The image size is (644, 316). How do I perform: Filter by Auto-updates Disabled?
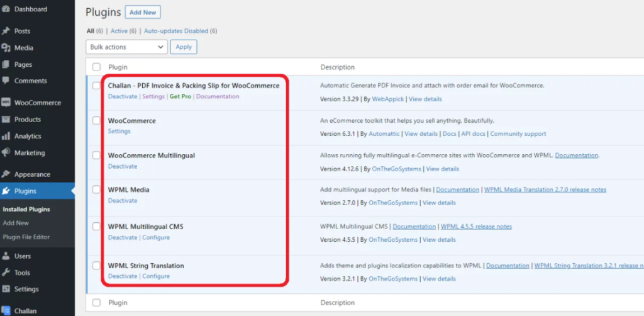pyautogui.click(x=176, y=31)
